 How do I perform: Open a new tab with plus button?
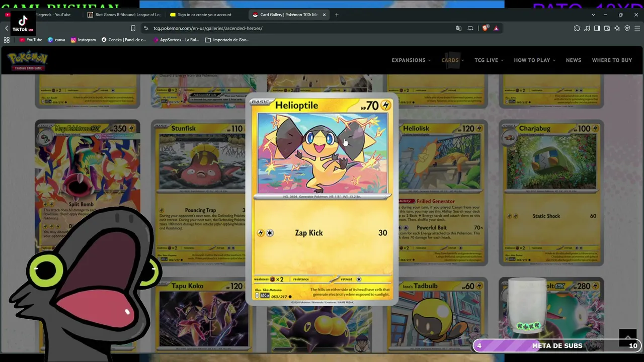click(x=337, y=15)
